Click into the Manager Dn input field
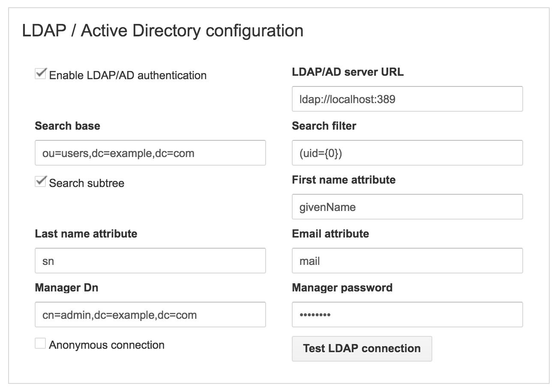 (150, 315)
